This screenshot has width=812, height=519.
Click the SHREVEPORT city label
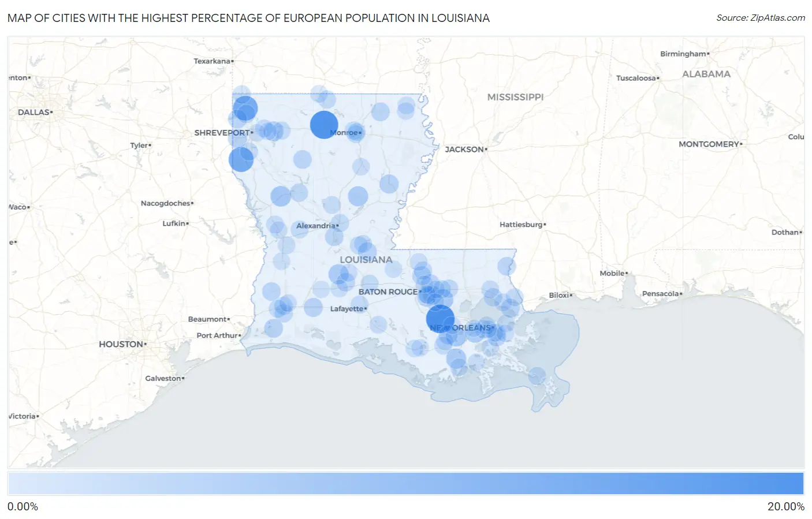click(x=222, y=133)
